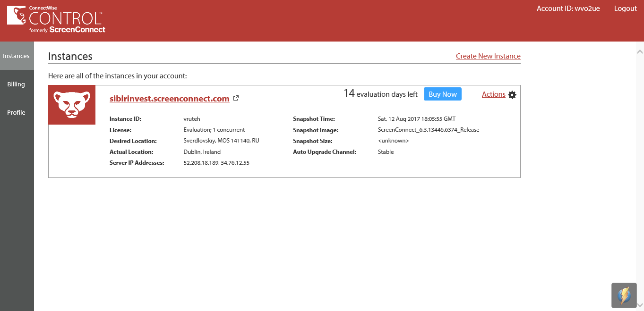Image resolution: width=644 pixels, height=311 pixels.
Task: Open instance in new window via external-link icon
Action: (x=236, y=98)
